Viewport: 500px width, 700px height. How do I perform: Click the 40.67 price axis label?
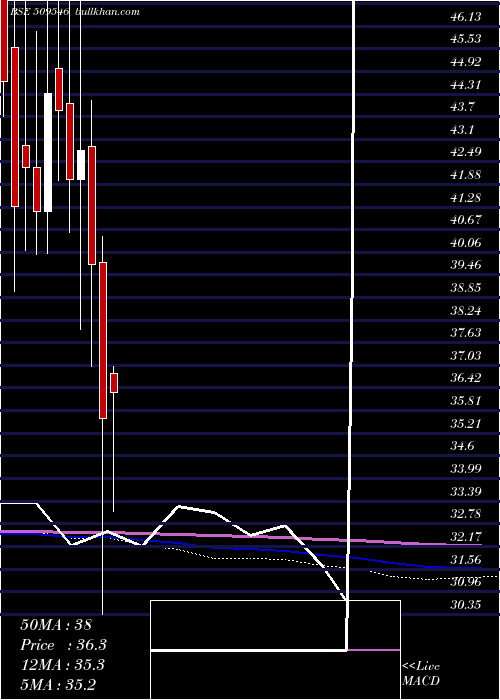pos(466,220)
